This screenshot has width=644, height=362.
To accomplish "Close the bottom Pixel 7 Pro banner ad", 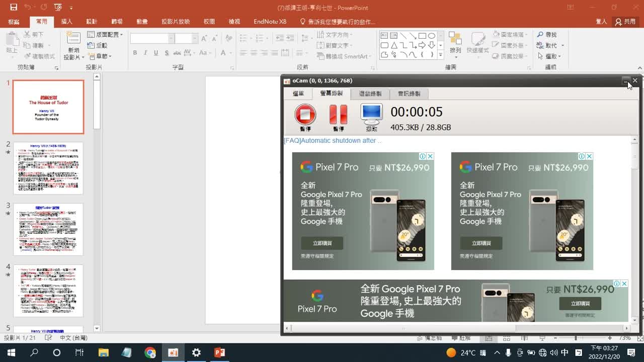I will pos(624,284).
